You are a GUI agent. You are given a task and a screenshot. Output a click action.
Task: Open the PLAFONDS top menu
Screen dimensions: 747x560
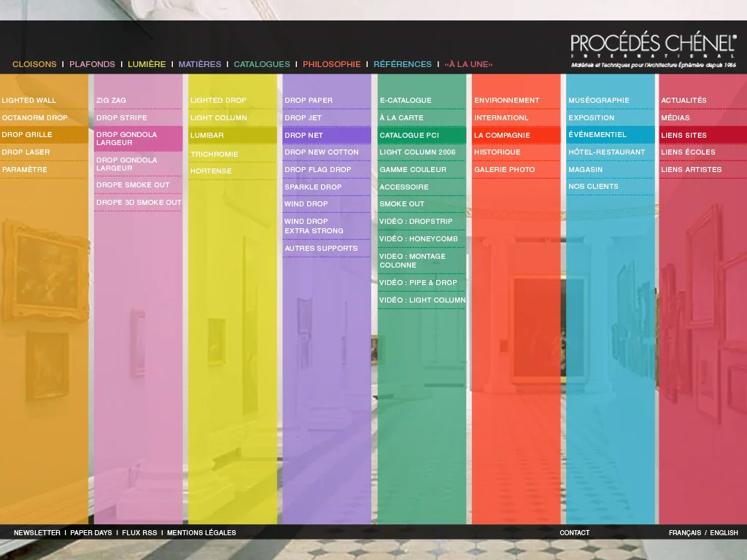pyautogui.click(x=92, y=64)
